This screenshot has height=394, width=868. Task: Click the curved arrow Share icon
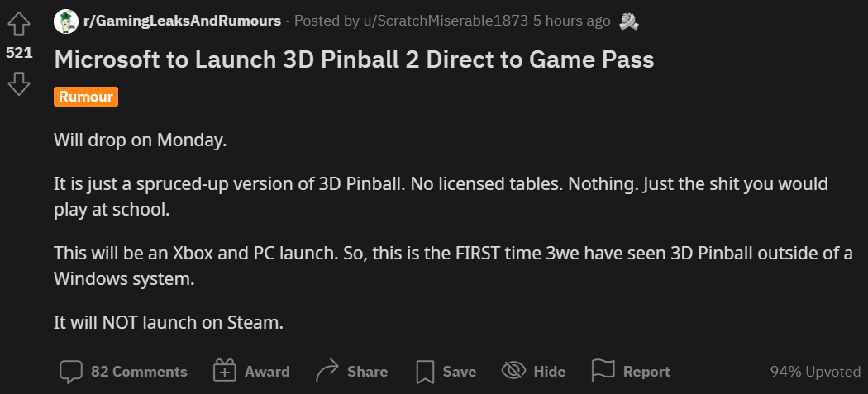pyautogui.click(x=327, y=372)
